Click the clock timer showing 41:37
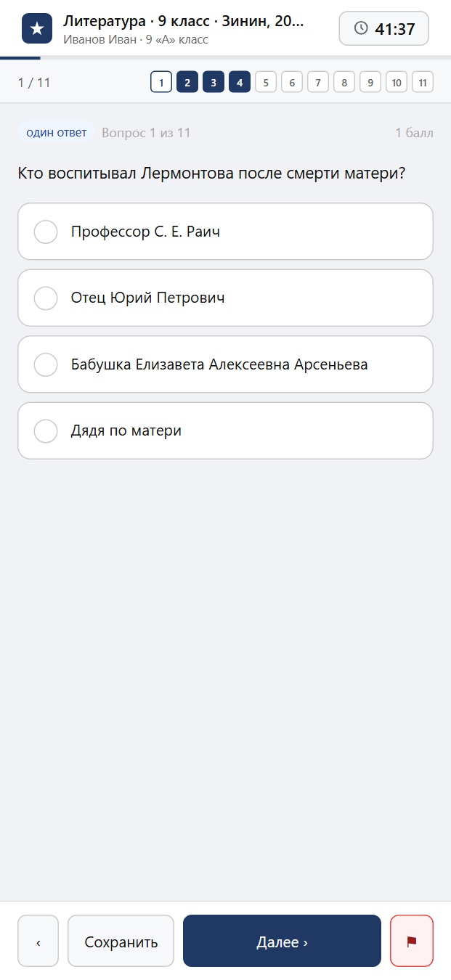 coord(384,28)
